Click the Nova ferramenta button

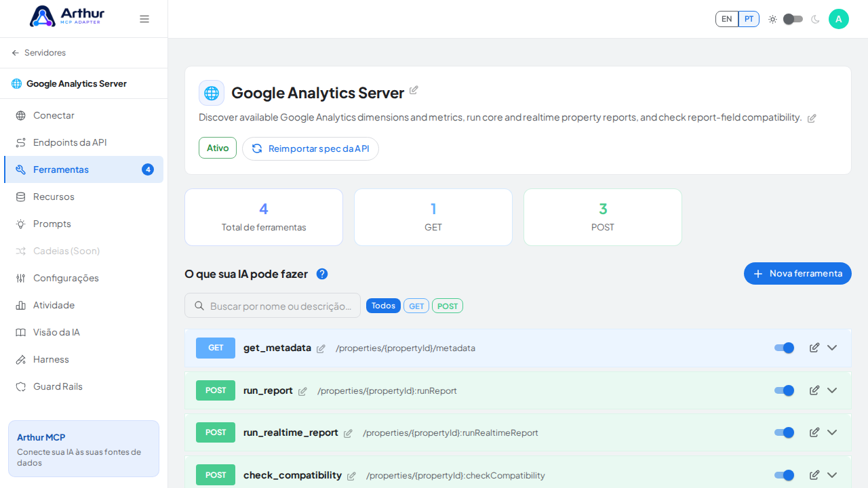tap(797, 273)
